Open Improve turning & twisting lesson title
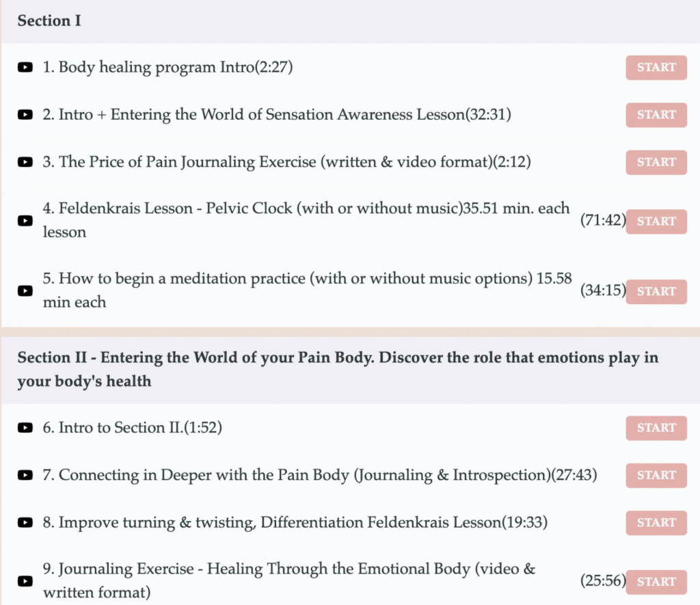The image size is (700, 605). pyautogui.click(x=280, y=522)
